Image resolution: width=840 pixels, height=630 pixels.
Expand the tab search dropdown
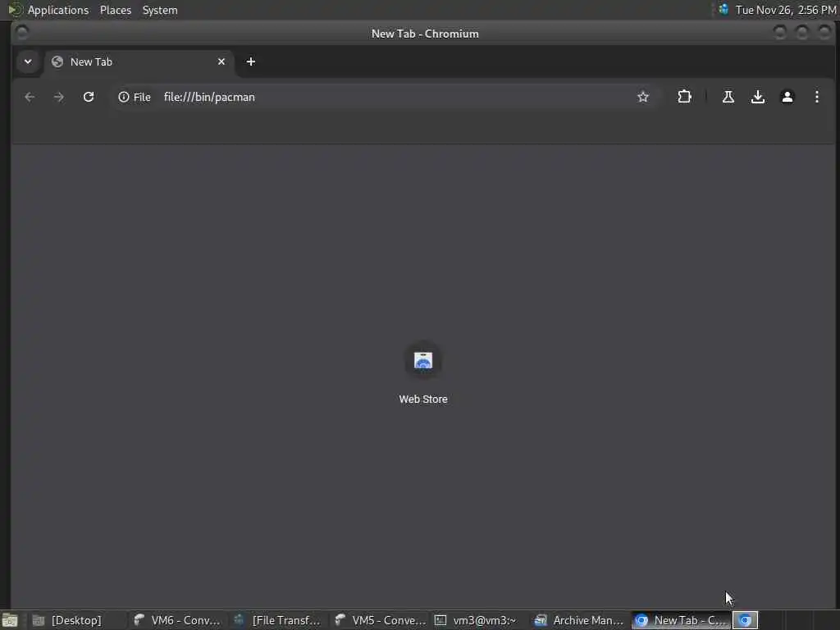coord(28,62)
